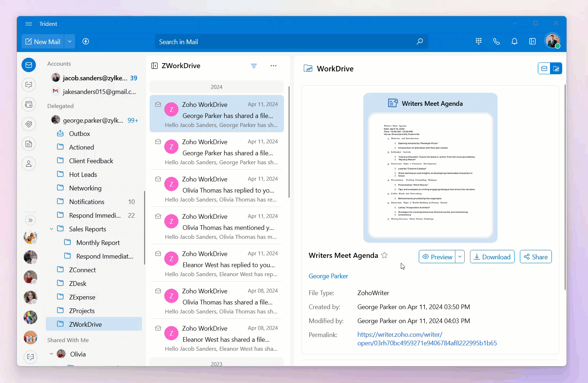Open first email George Parker has shared
Image resolution: width=588 pixels, height=383 pixels.
coord(217,114)
